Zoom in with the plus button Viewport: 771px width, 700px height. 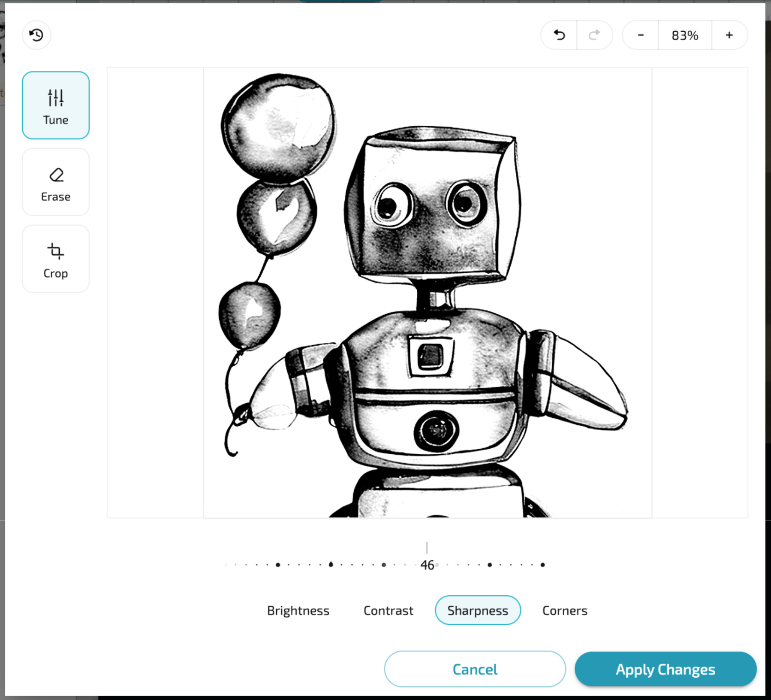point(729,35)
